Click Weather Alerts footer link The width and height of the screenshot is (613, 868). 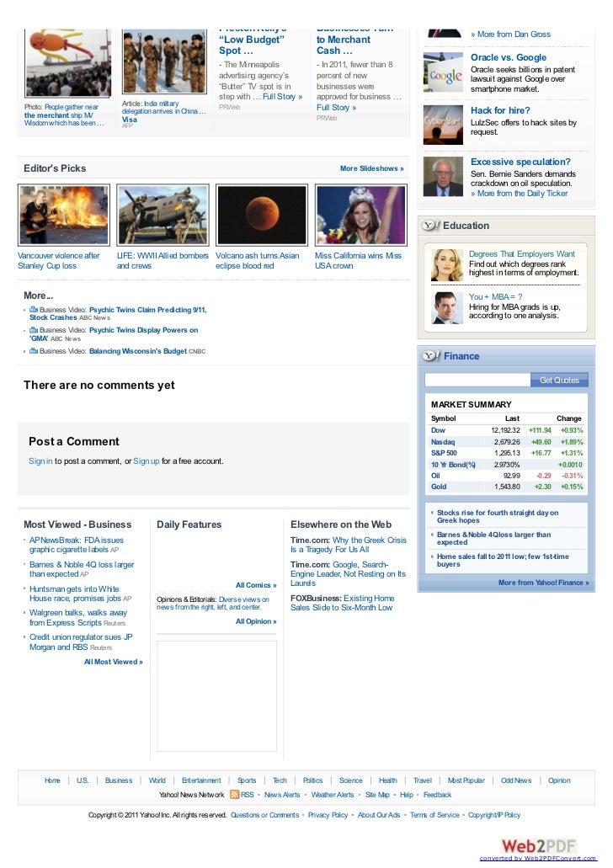tap(333, 795)
